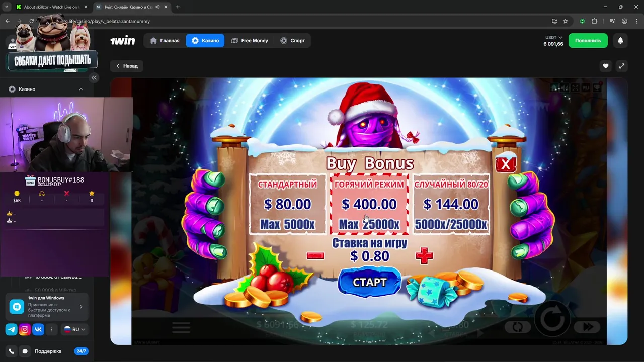Click the 6 091,66 balance value
Viewport: 644px width, 362px height.
pyautogui.click(x=553, y=44)
